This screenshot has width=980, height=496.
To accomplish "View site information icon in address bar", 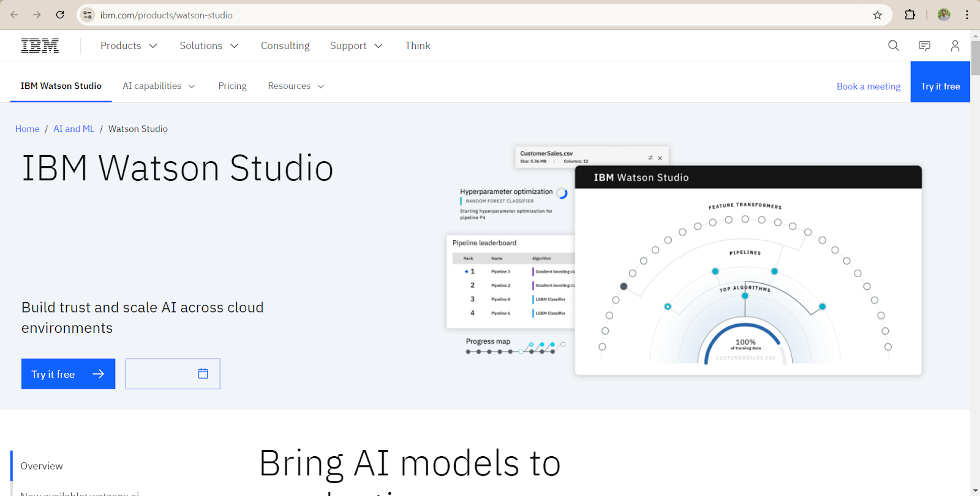I will click(88, 15).
